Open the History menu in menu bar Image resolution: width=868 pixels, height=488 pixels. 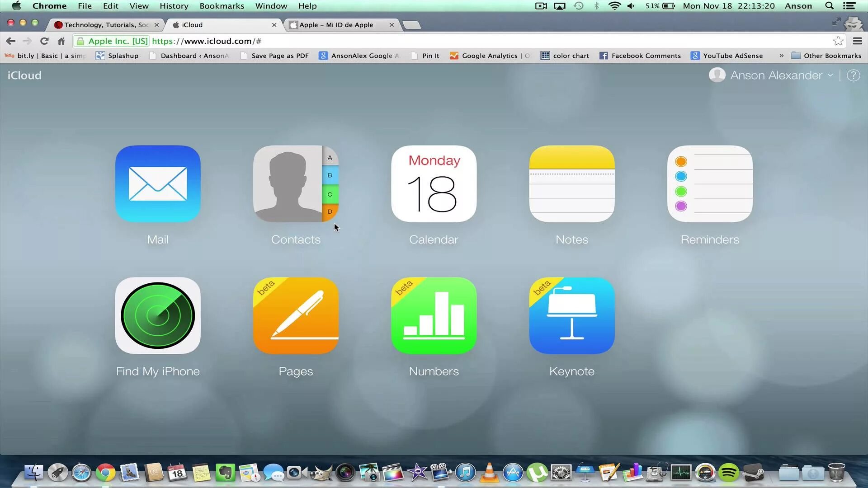tap(174, 6)
